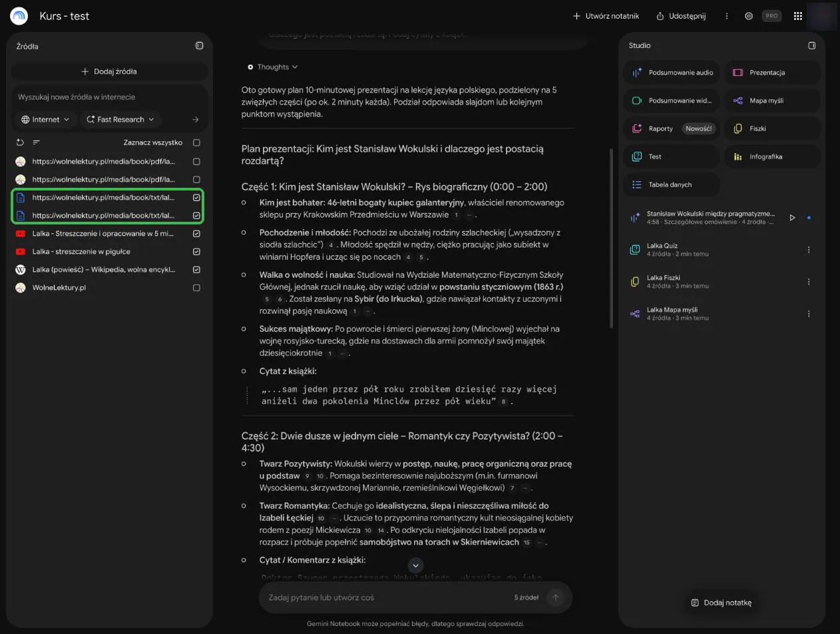Viewport: 840px width, 634px height.
Task: Jump to bottom with down-arrow button
Action: point(415,565)
